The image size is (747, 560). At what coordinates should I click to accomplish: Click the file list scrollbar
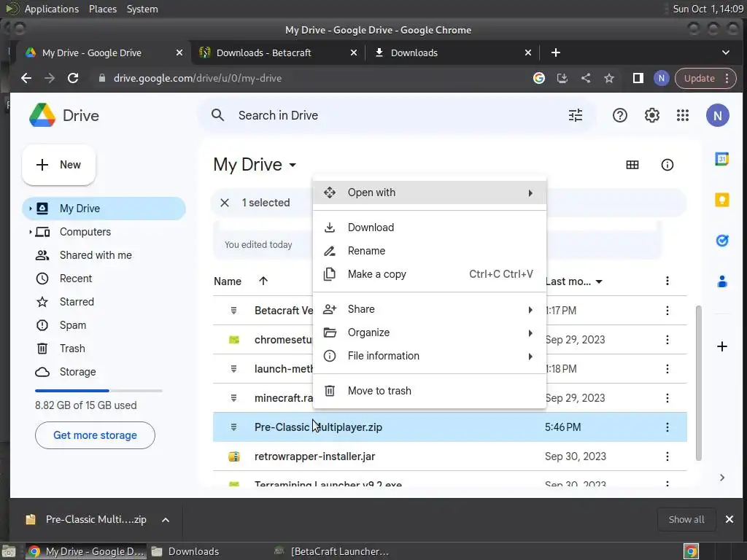click(698, 384)
